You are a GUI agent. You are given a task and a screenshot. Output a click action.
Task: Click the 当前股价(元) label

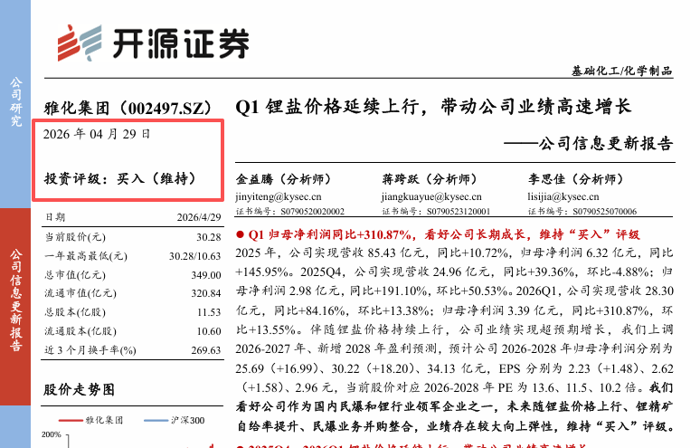tap(75, 236)
